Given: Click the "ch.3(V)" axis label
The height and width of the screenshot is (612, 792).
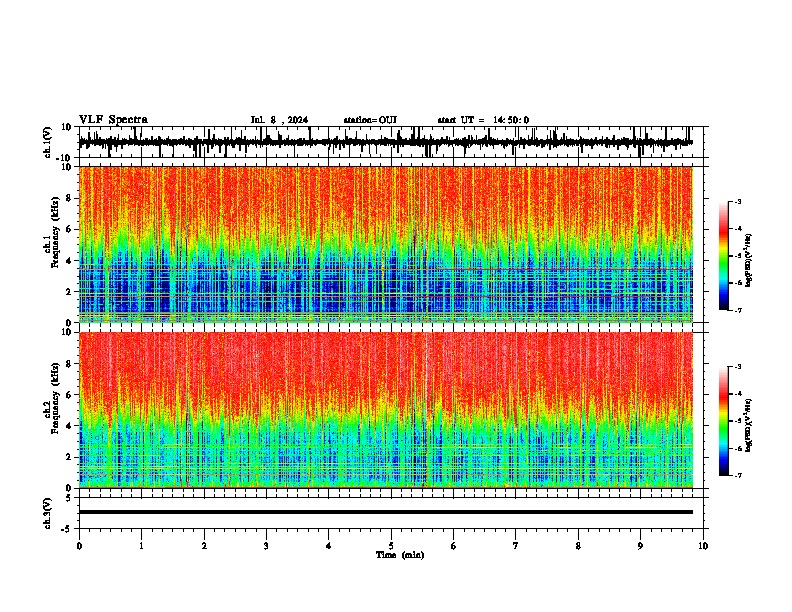Looking at the screenshot, I should pyautogui.click(x=48, y=513).
